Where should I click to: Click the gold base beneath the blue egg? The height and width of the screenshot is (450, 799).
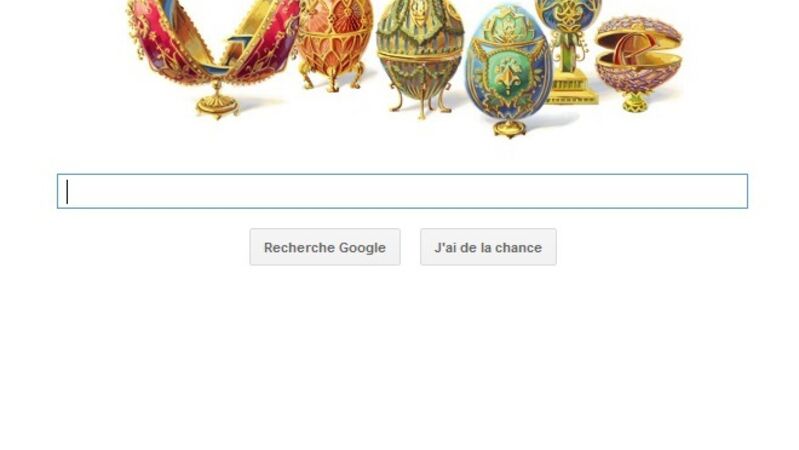[x=509, y=127]
